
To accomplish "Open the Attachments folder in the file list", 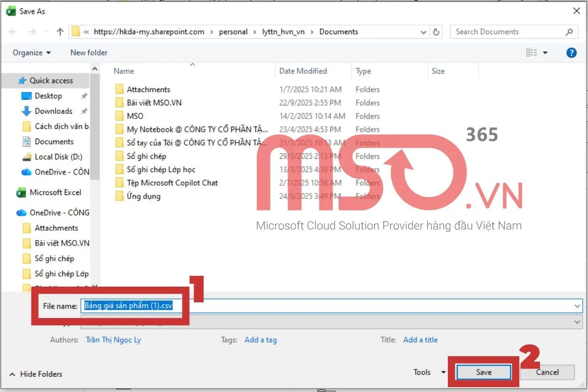I will point(148,89).
